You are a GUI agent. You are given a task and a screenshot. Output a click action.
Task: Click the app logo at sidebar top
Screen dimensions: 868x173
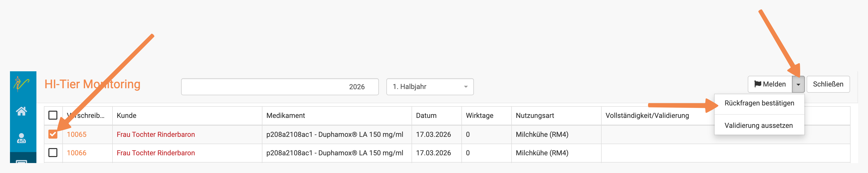click(x=21, y=84)
